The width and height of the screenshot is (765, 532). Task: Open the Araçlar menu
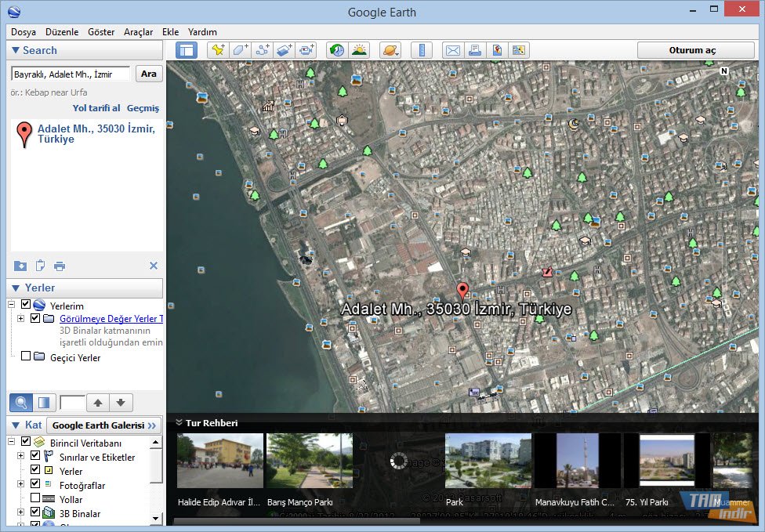tap(138, 32)
